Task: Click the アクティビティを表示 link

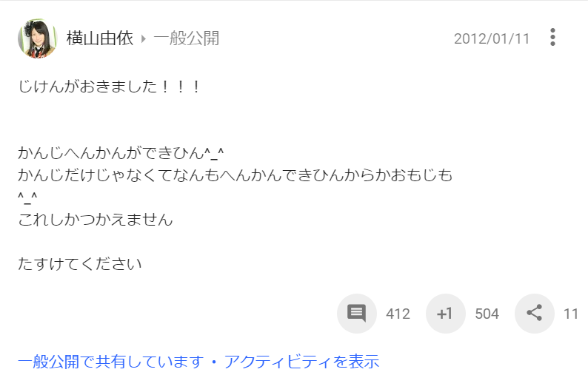Action: [x=301, y=362]
